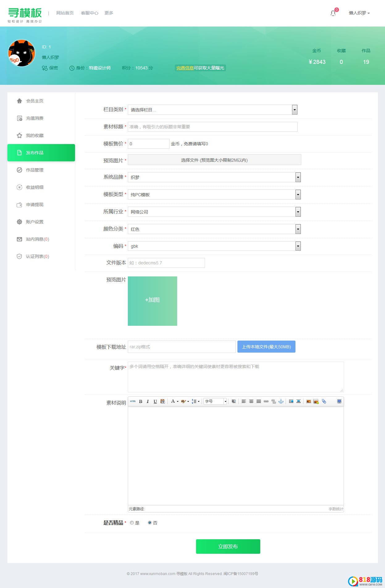This screenshot has width=385, height=588.
Task: Open 系统品牌 dropdown showing 织梦
Action: tap(214, 177)
